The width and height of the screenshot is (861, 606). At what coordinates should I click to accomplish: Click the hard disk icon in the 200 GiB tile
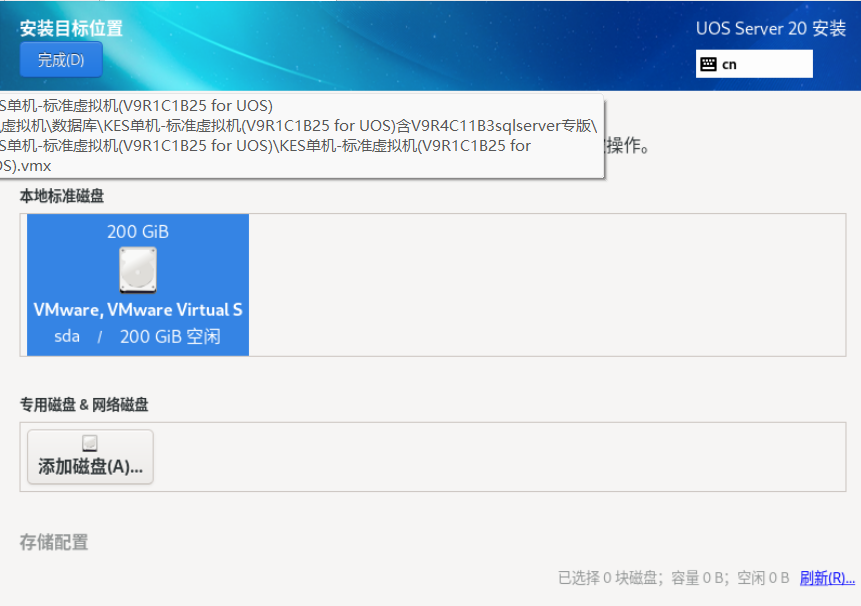point(138,270)
